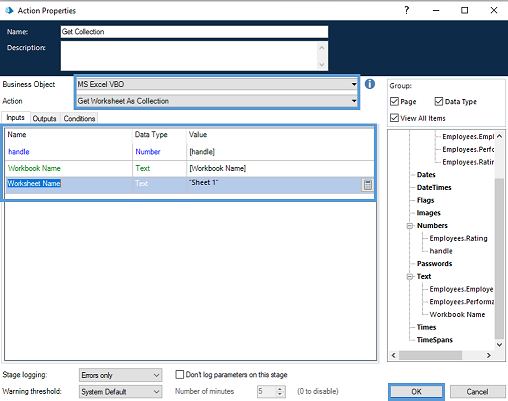This screenshot has height=401, width=508.
Task: Click the "Sheet 1" value cell
Action: (x=274, y=185)
